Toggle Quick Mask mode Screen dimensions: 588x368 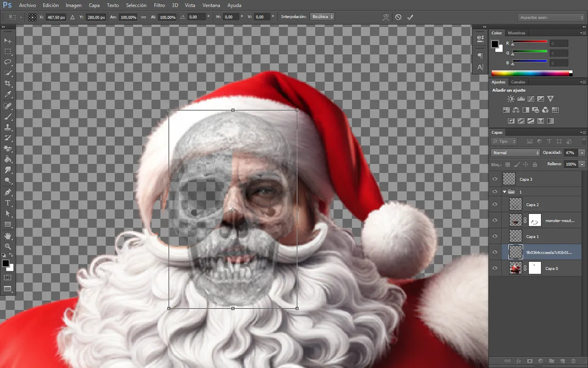[x=8, y=278]
